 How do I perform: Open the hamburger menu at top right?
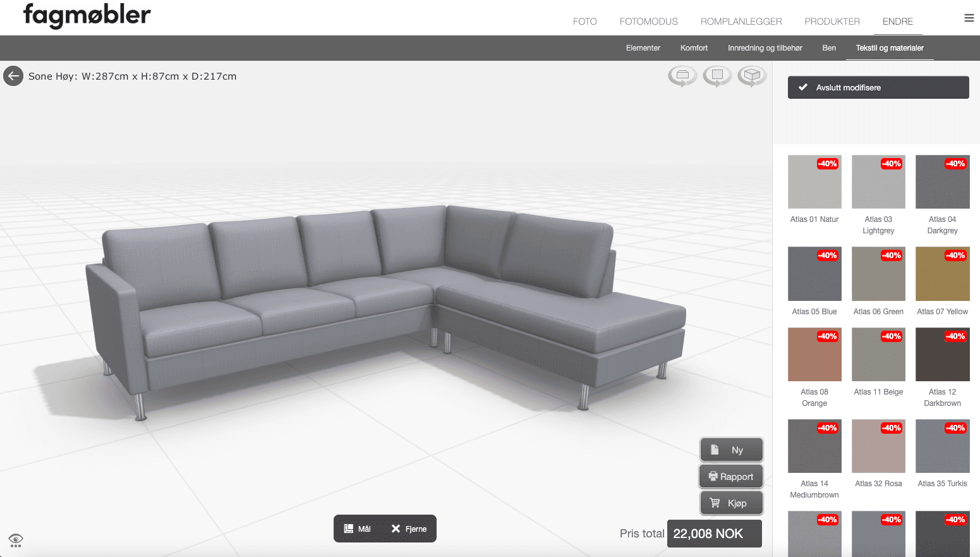(x=969, y=18)
